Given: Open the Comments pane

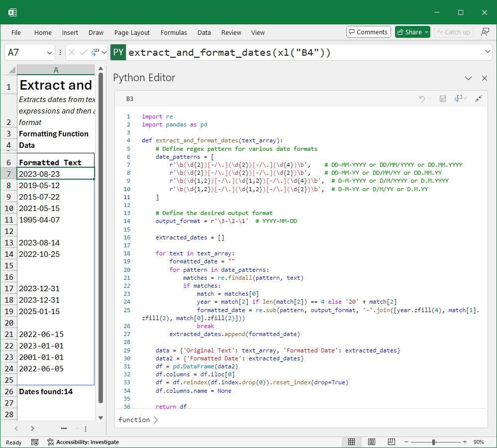Looking at the screenshot, I should coord(368,31).
